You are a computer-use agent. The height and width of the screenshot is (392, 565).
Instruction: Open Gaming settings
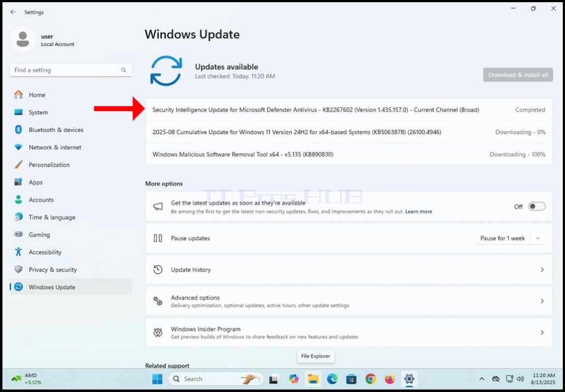[71, 235]
